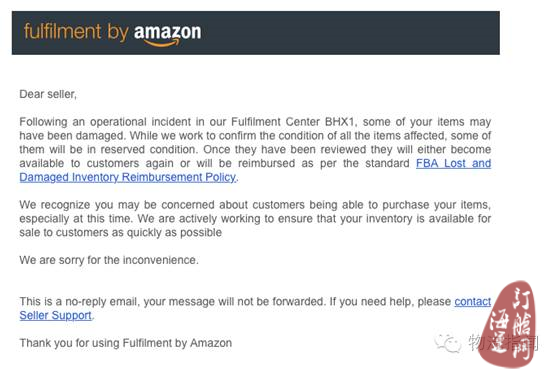558x370 pixels.
Task: Click the empty dark area of header banner
Action: coord(349,33)
